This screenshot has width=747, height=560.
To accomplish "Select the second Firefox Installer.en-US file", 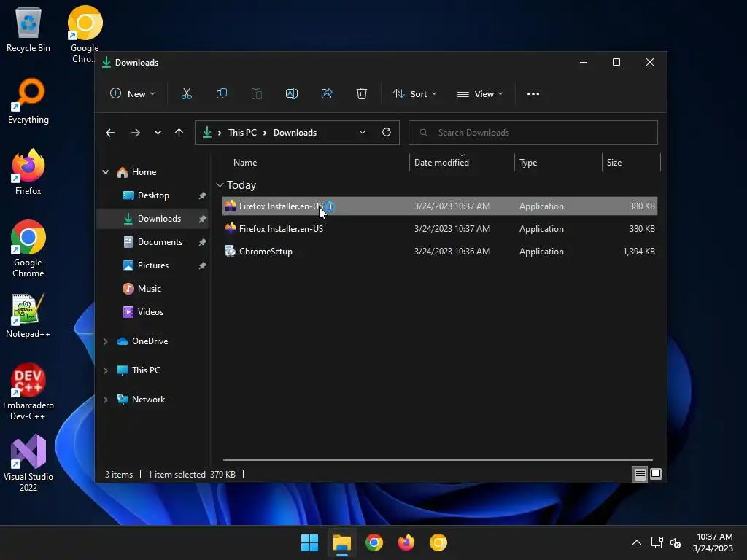I will click(440, 228).
